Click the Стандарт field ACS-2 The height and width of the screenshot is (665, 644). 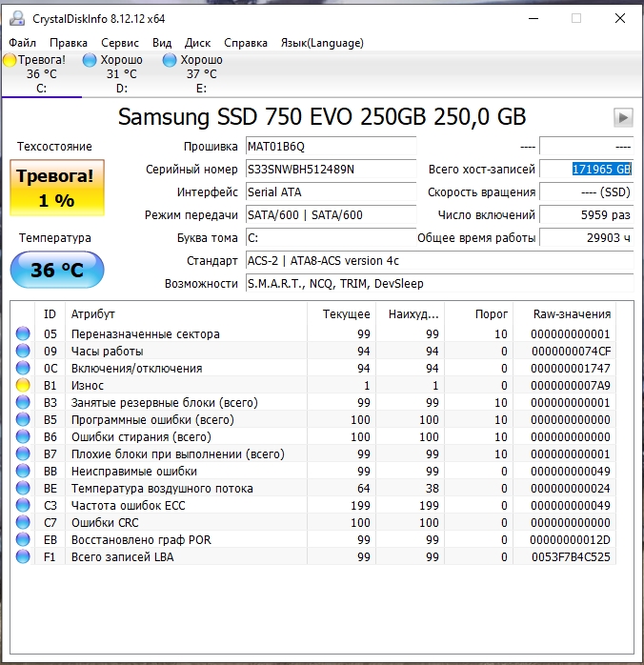pos(439,261)
